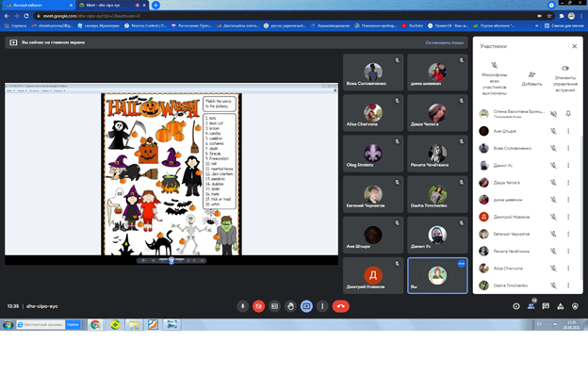Open meeting details info icon

[516, 306]
